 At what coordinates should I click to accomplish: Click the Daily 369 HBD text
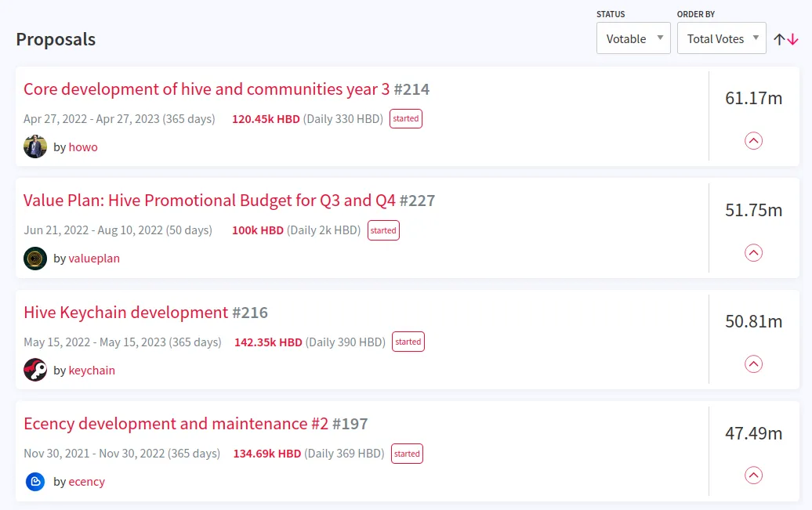pyautogui.click(x=344, y=454)
